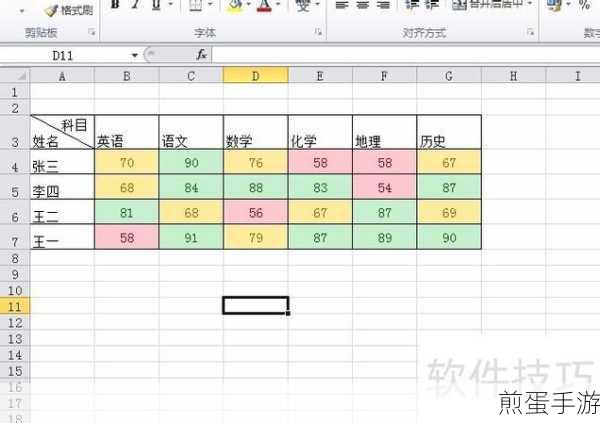Select the 张三 name cell
Image resolution: width=600 pixels, height=423 pixels.
[62, 162]
